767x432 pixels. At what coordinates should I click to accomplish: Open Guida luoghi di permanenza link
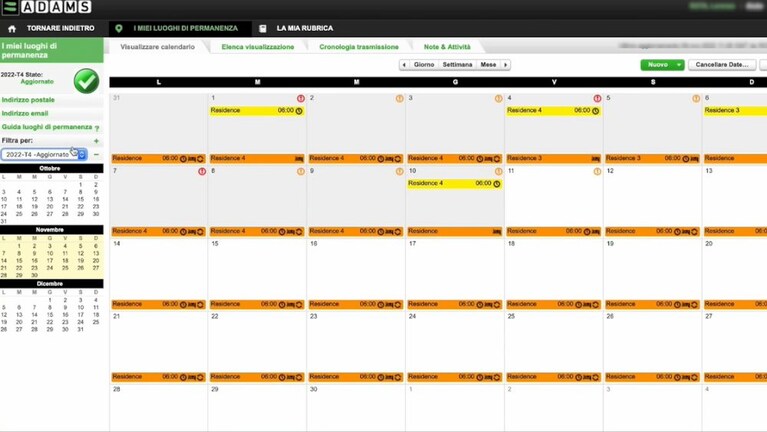[x=46, y=127]
